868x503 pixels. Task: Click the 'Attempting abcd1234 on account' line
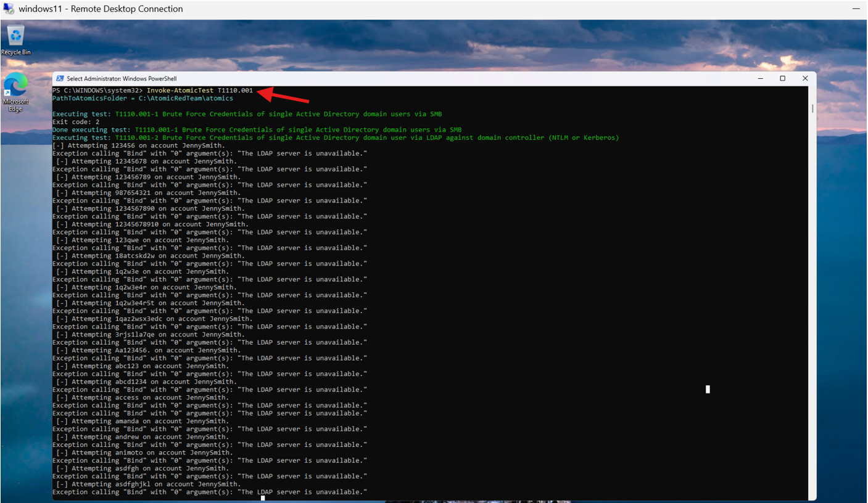coord(146,382)
